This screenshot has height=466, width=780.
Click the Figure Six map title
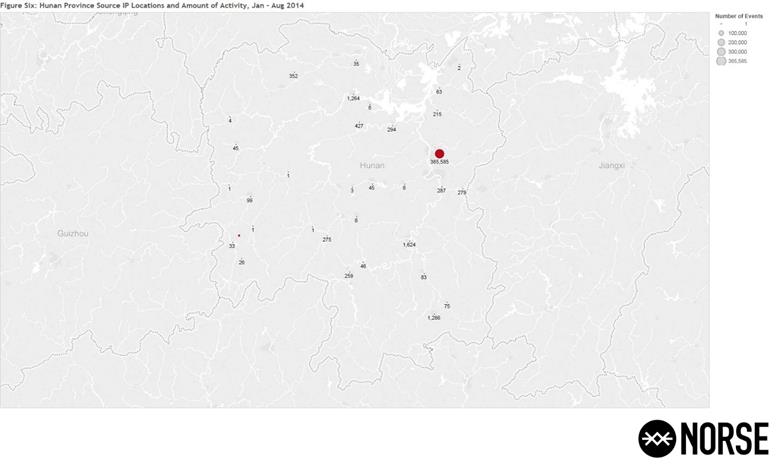[x=152, y=6]
